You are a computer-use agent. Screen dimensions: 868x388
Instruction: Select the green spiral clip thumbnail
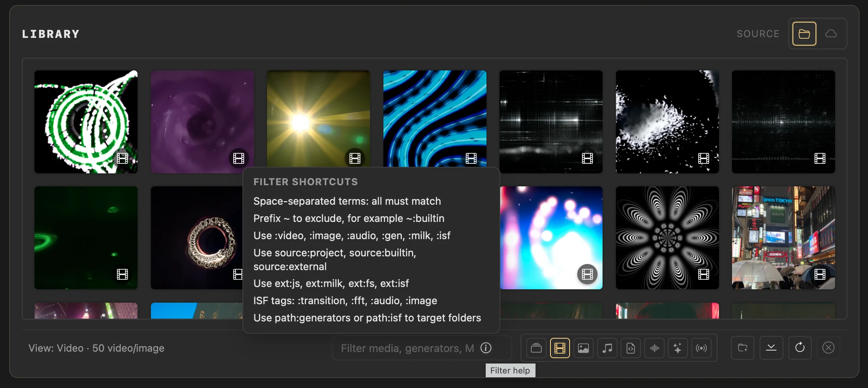[86, 122]
